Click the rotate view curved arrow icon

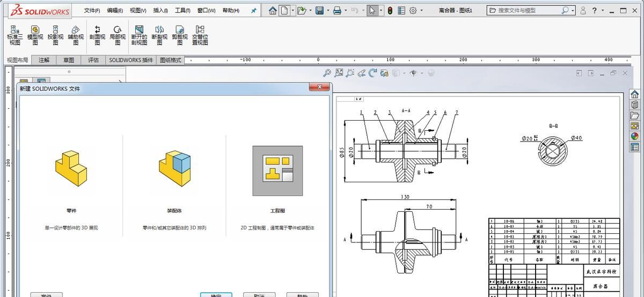click(x=373, y=73)
